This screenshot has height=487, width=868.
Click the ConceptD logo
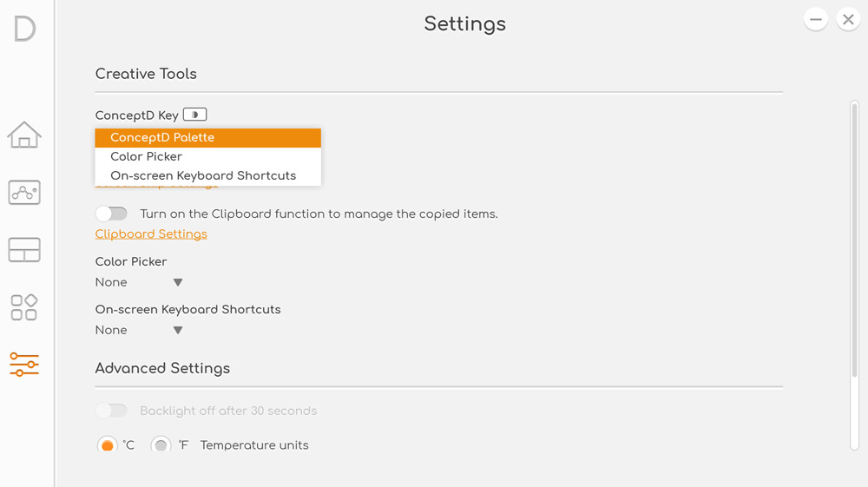point(24,29)
